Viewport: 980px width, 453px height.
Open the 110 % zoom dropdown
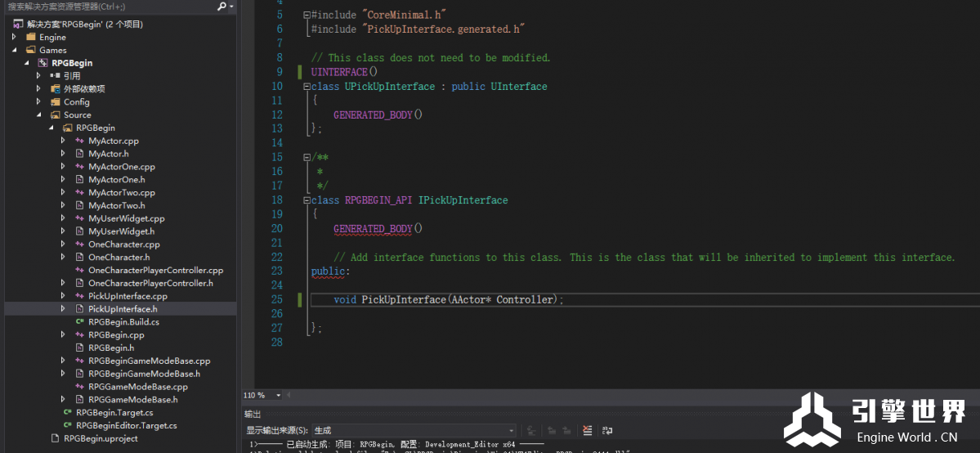click(278, 396)
